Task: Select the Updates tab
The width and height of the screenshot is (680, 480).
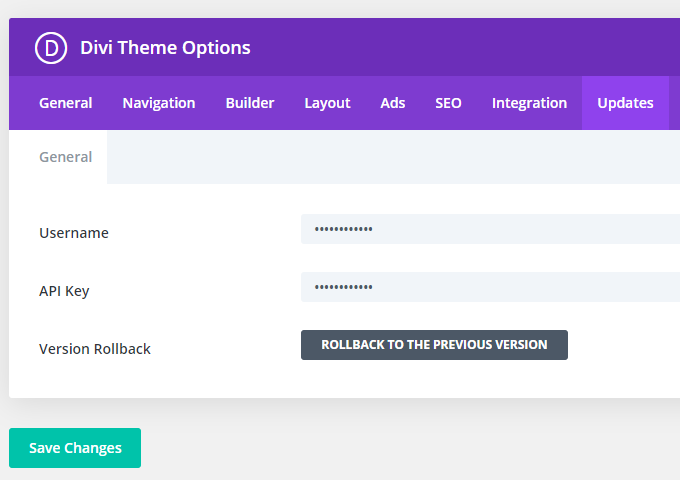Action: coord(625,103)
